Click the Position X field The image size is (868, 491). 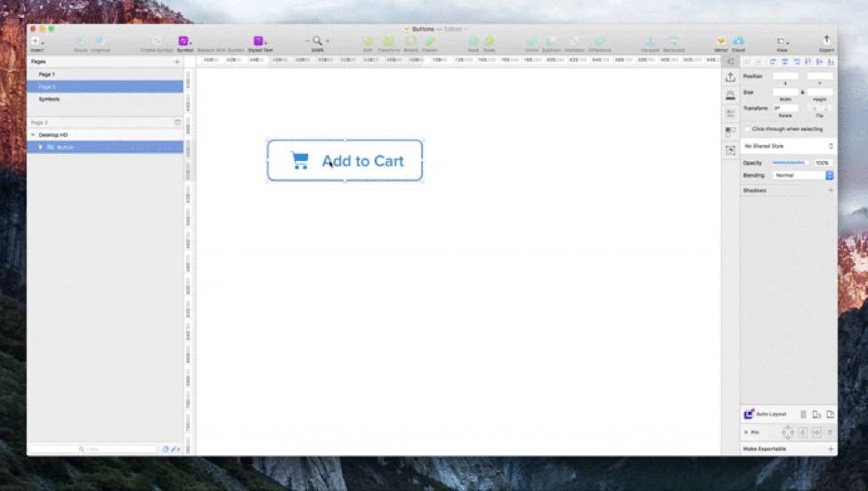pyautogui.click(x=785, y=76)
